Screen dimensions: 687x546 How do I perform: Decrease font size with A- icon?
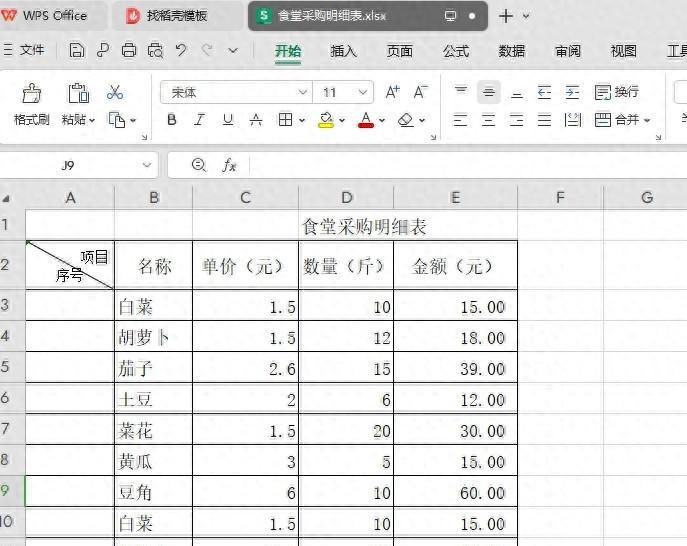pos(421,92)
